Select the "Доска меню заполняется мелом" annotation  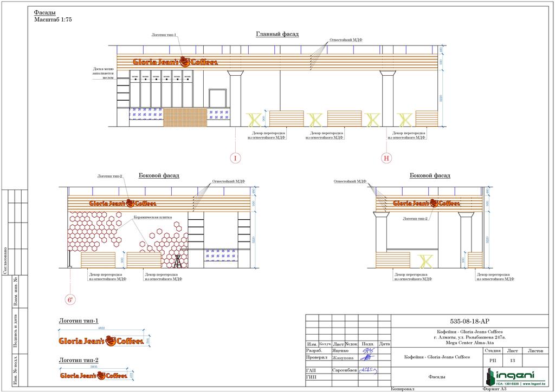[x=104, y=73]
